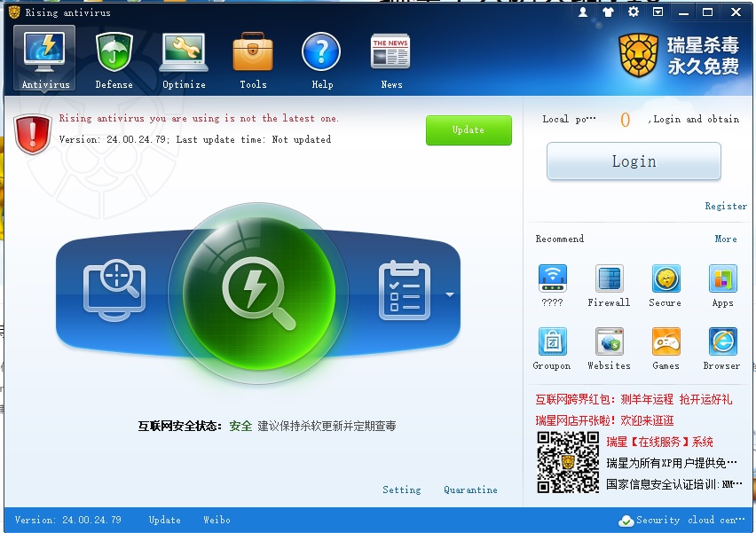
Task: Switch to the Defense tab
Action: click(x=114, y=60)
